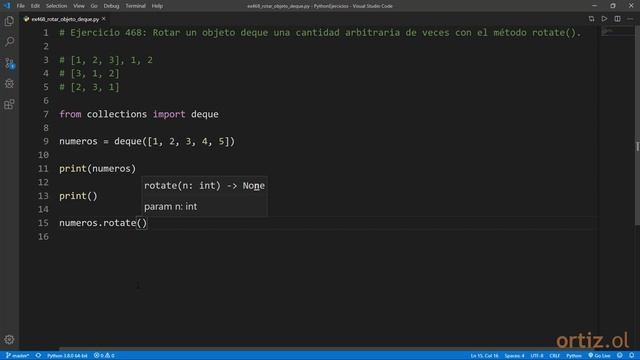Viewport: 640px width, 360px height.
Task: Click the 'rotate(n: int) -> None' signature hint
Action: [x=204, y=186]
